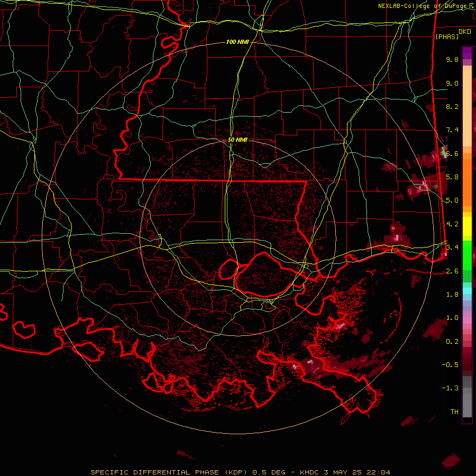Click the 6.6 value on the color scale
This screenshot has width=476, height=476.
(x=452, y=153)
